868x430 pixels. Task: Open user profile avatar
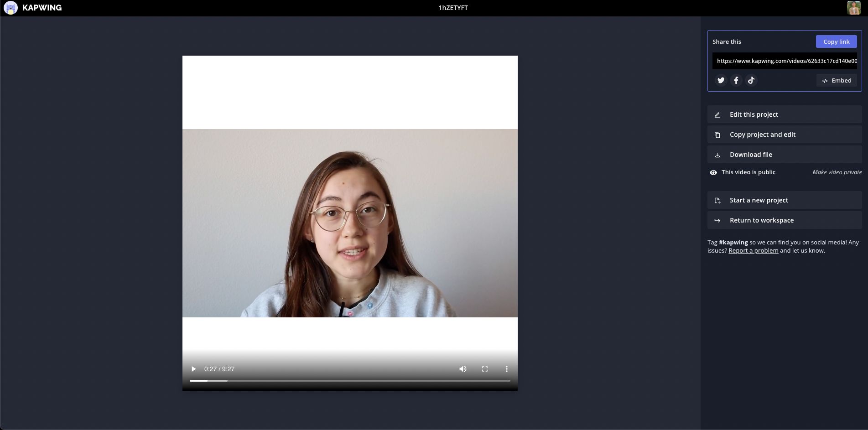coord(853,8)
